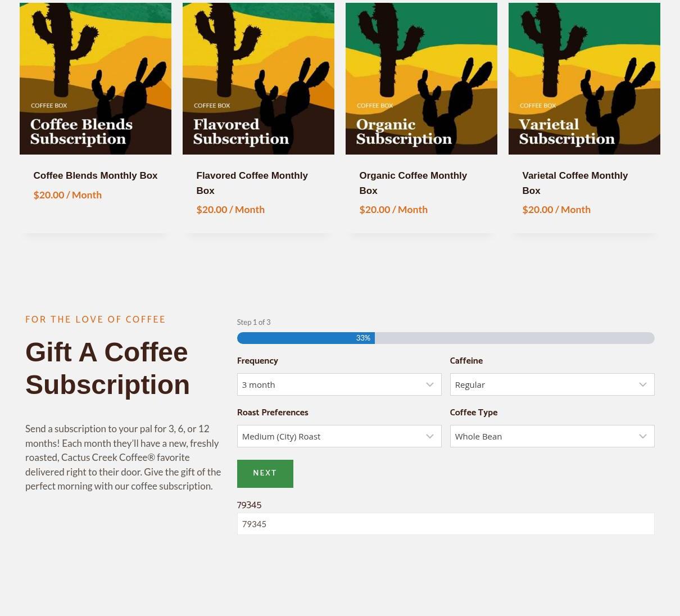Click the Organic Subscription box image

click(421, 79)
